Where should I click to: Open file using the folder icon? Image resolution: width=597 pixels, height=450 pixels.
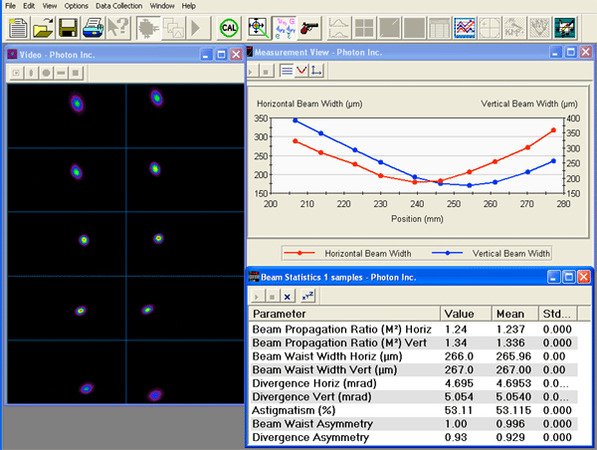tap(43, 28)
